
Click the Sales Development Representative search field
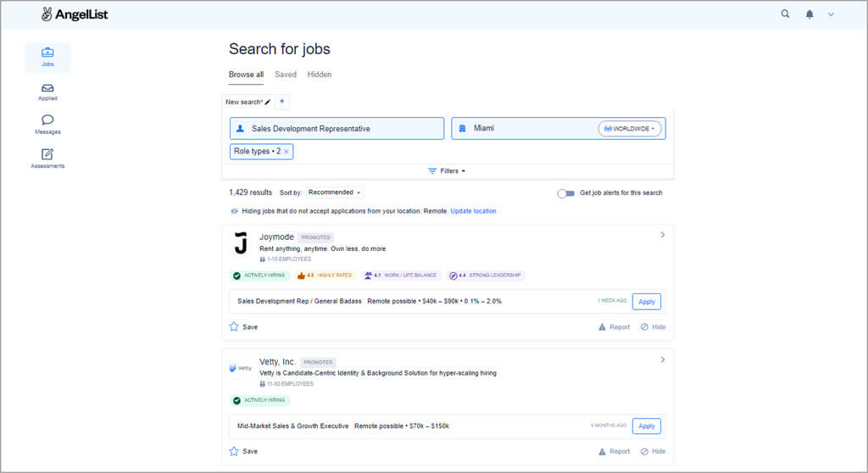coord(337,129)
